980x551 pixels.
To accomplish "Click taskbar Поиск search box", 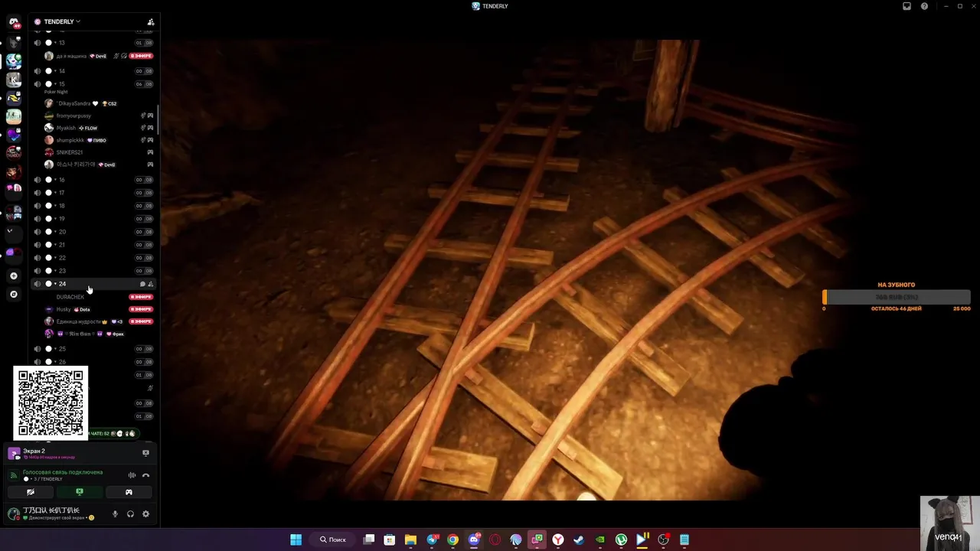I will 334,540.
